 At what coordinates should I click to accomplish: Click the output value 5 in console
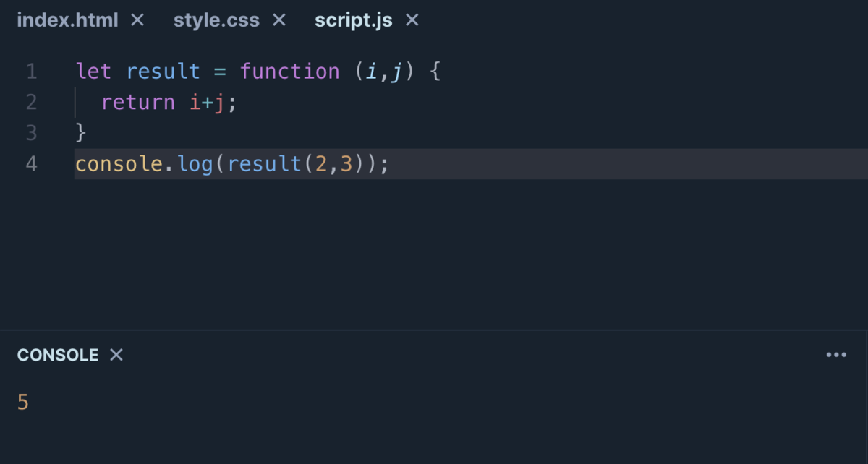pyautogui.click(x=22, y=402)
